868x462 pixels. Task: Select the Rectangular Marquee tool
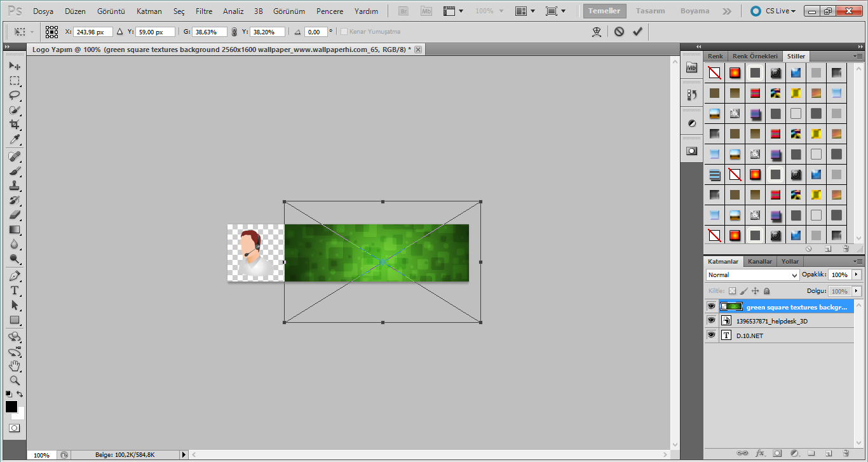15,81
